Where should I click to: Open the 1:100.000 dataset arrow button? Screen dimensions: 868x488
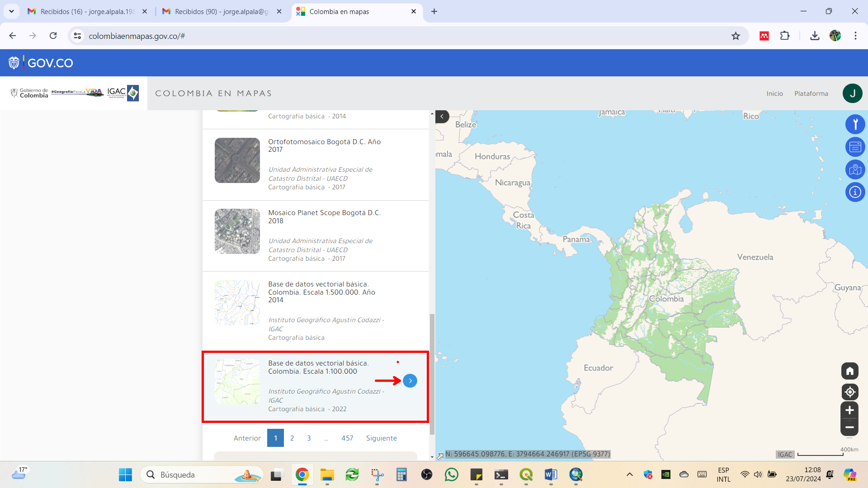tap(410, 381)
